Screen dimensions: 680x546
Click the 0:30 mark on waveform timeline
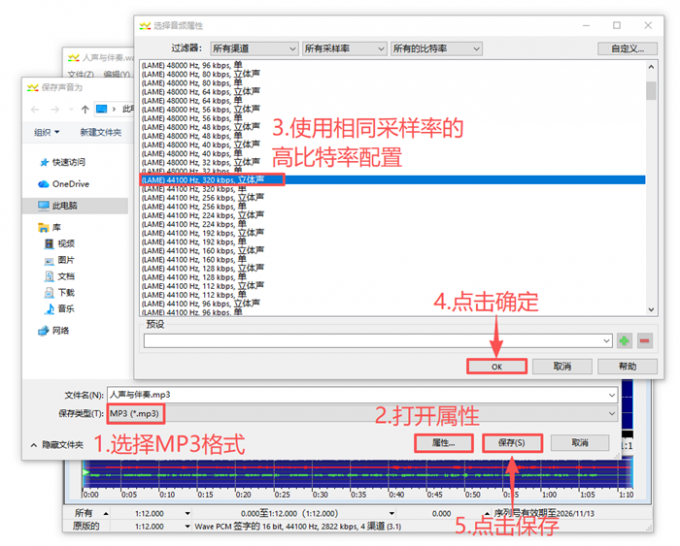(320, 494)
